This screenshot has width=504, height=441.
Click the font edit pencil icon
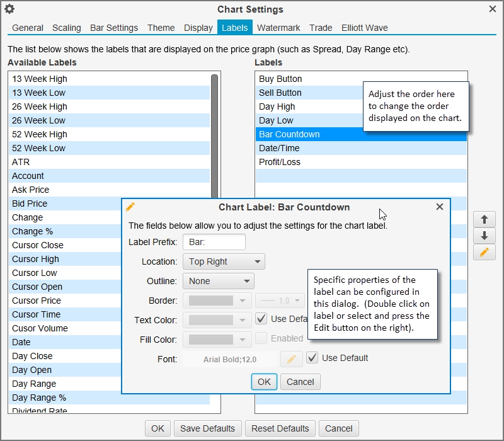click(291, 358)
